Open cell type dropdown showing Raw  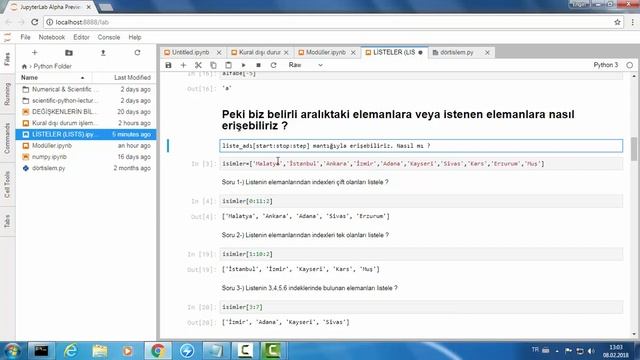point(305,65)
